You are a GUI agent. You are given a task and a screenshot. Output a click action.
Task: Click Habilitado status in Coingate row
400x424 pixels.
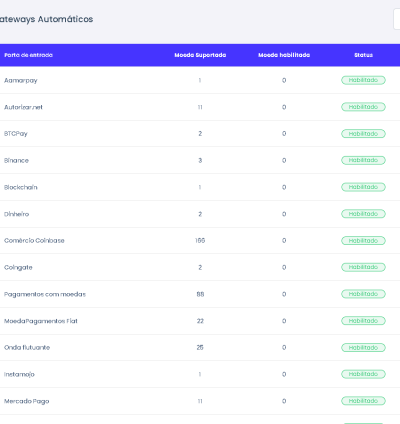[x=363, y=267]
